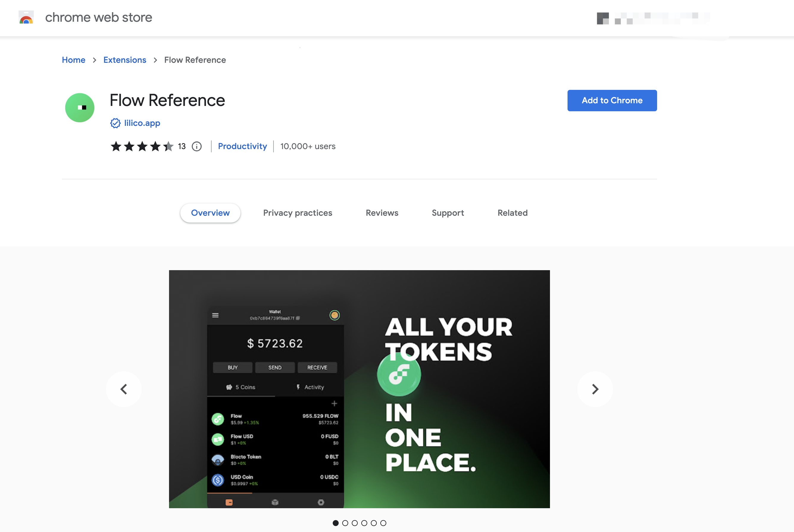This screenshot has width=794, height=532.
Task: Jump to the fourth carousel dot
Action: tap(364, 523)
